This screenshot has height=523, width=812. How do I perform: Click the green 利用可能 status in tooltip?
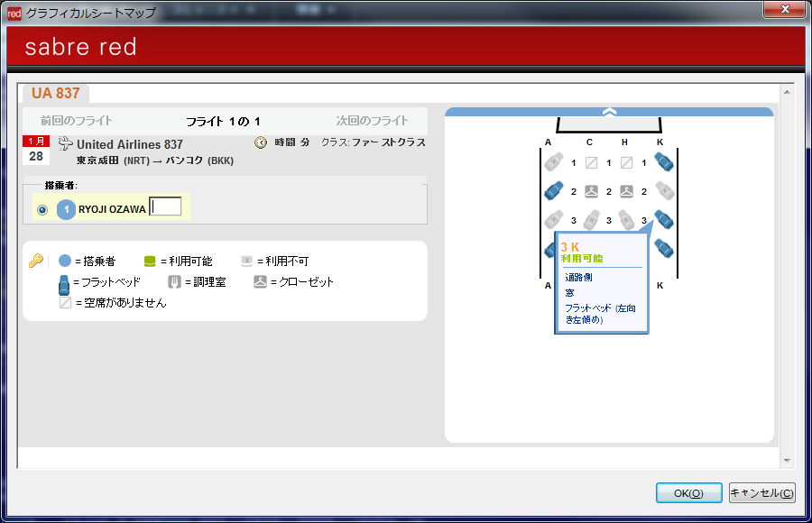[582, 259]
